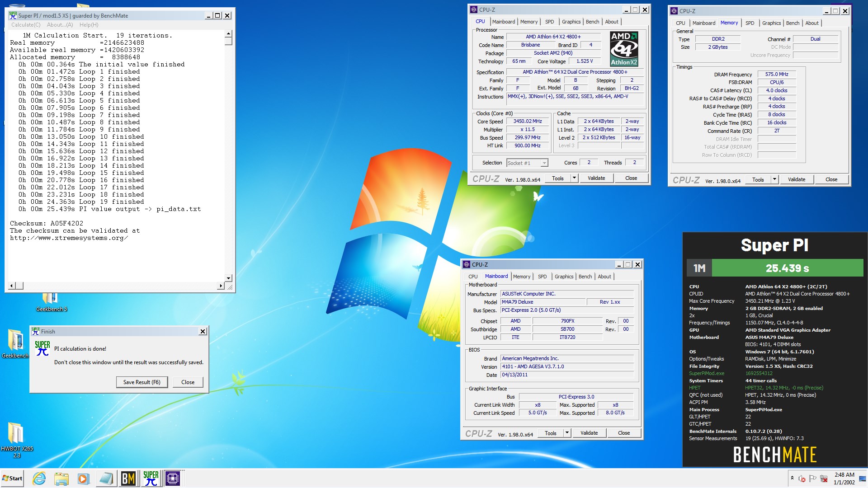
Task: Click Validate in Mainboard CPU-Z window
Action: click(589, 433)
